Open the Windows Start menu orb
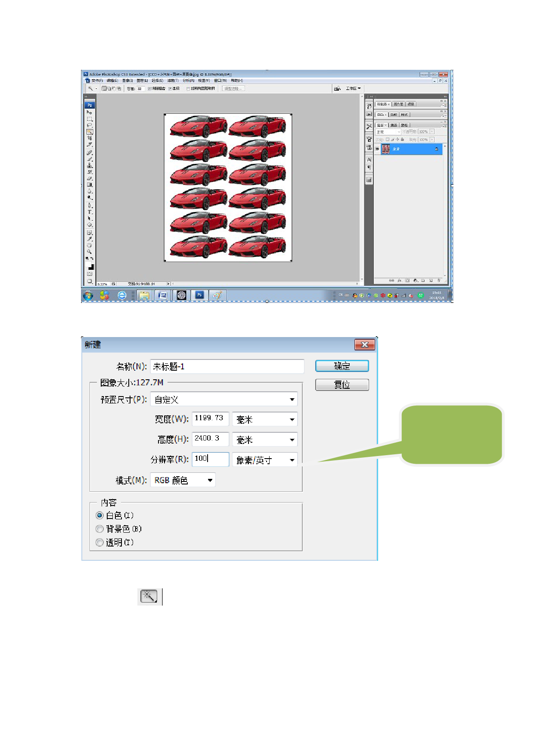 [x=88, y=295]
